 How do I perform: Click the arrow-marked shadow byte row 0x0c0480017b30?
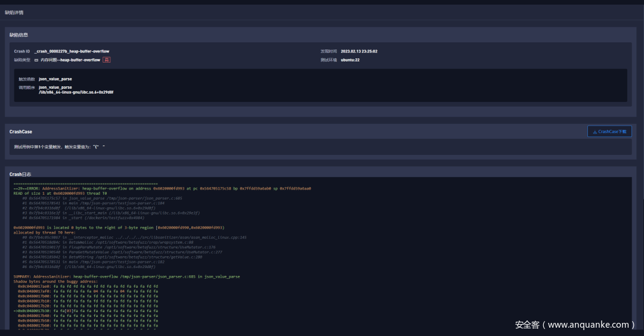pos(86,310)
